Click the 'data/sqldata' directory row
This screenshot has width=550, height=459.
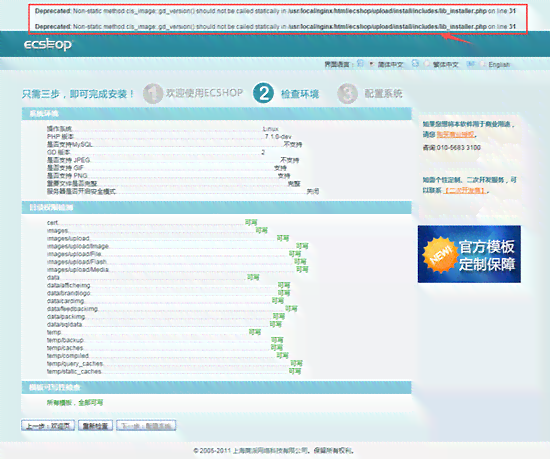164,324
